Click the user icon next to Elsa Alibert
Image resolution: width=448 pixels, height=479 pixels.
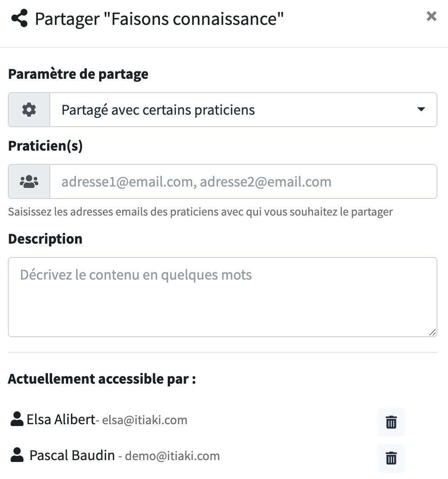(x=17, y=419)
